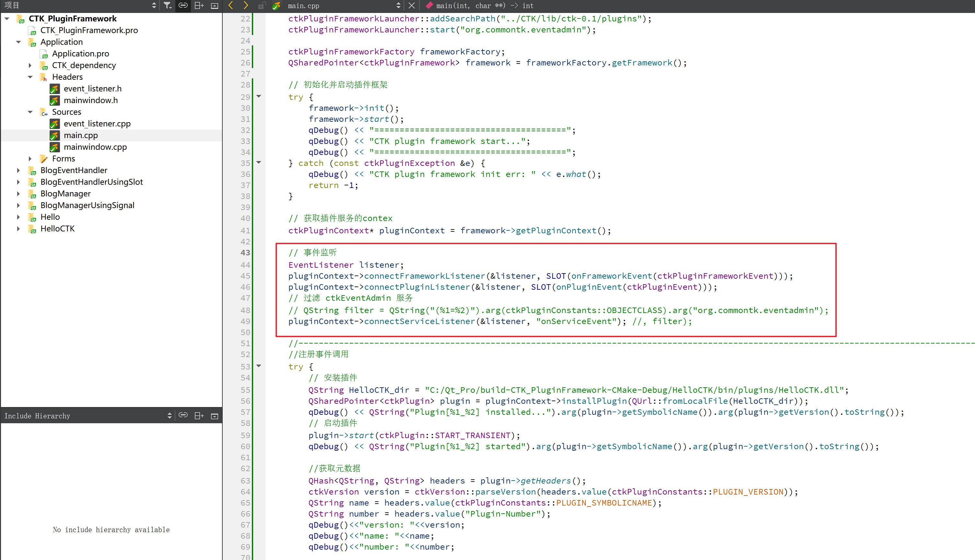This screenshot has width=975, height=560.
Task: Collapse the Projects pane with the close-pane icon
Action: [x=214, y=6]
